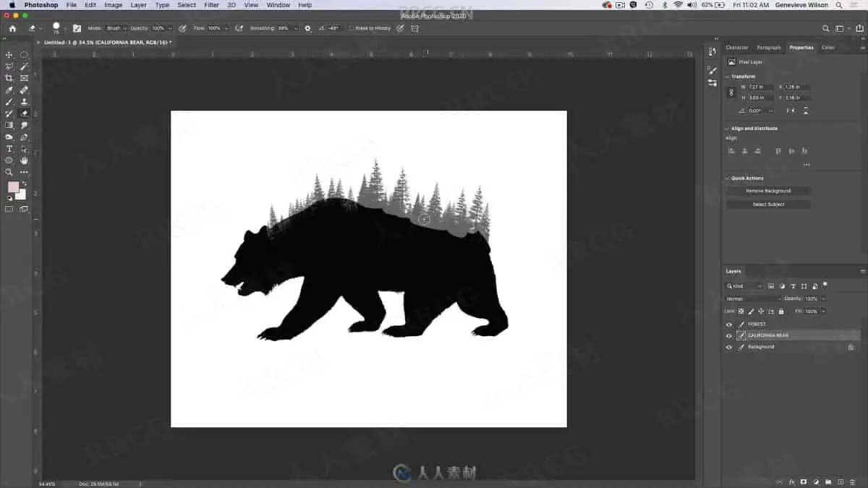This screenshot has width=868, height=488.
Task: Select the Eraser tool in toolbox
Action: (x=24, y=114)
